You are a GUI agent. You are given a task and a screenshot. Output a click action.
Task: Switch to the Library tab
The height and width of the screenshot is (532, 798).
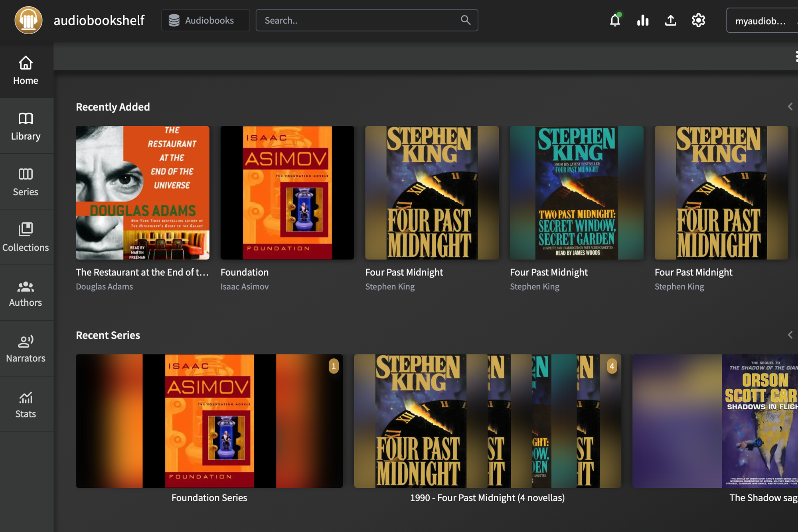26,126
